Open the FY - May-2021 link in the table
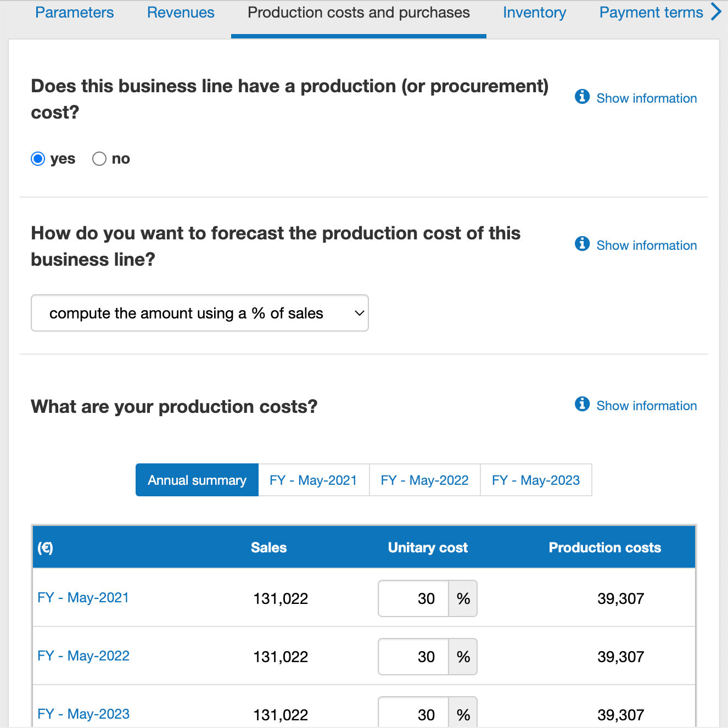The image size is (728, 728). (83, 598)
